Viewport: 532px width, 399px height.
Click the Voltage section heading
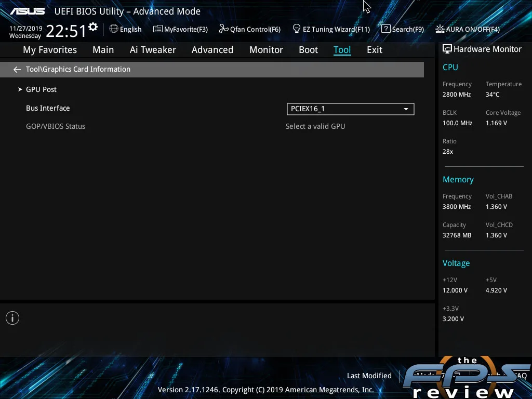coord(456,263)
